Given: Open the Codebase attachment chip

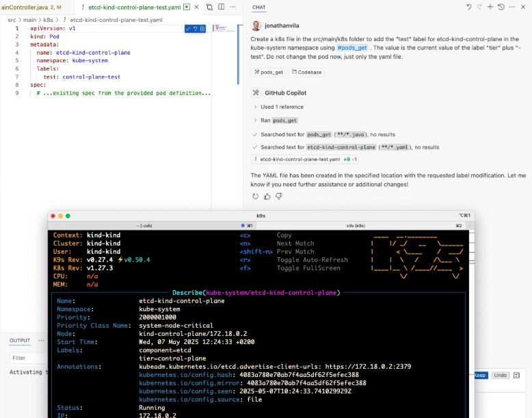Looking at the screenshot, I should point(307,72).
